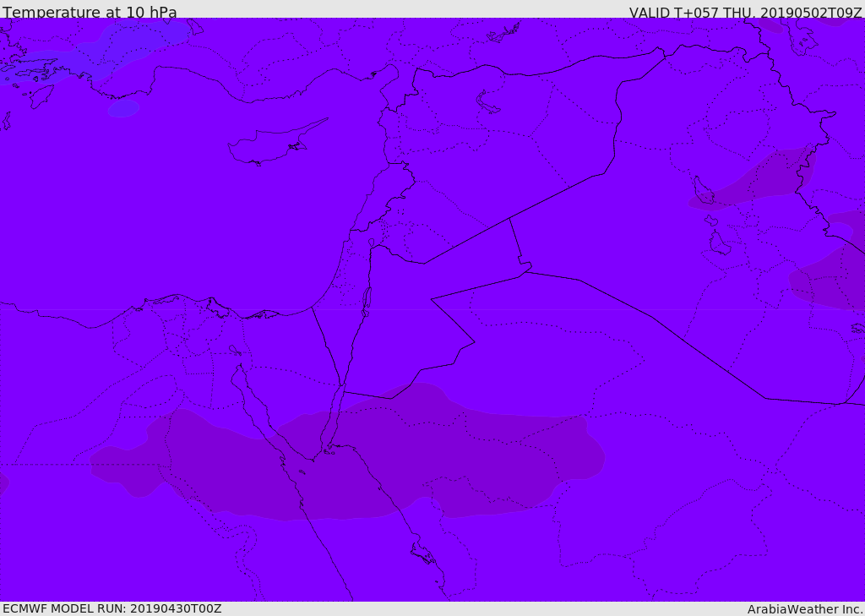Click the 'ECMWF MODEL RUN: 20190430T00Z' label
This screenshot has height=616, width=865.
click(x=112, y=608)
